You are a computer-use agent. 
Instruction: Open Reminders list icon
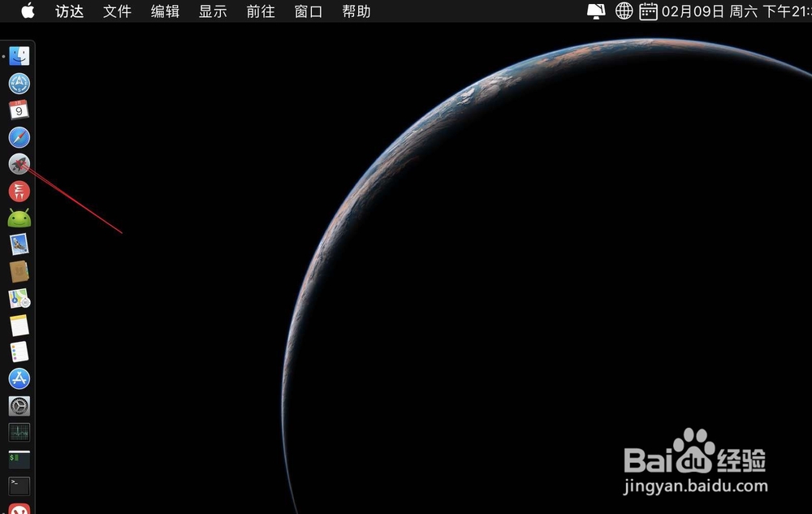[x=19, y=352]
